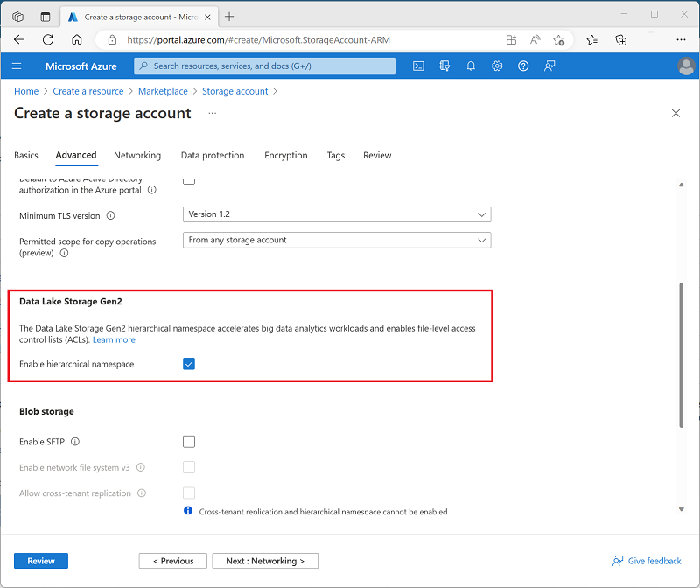Switch to the Networking tab

click(x=137, y=155)
